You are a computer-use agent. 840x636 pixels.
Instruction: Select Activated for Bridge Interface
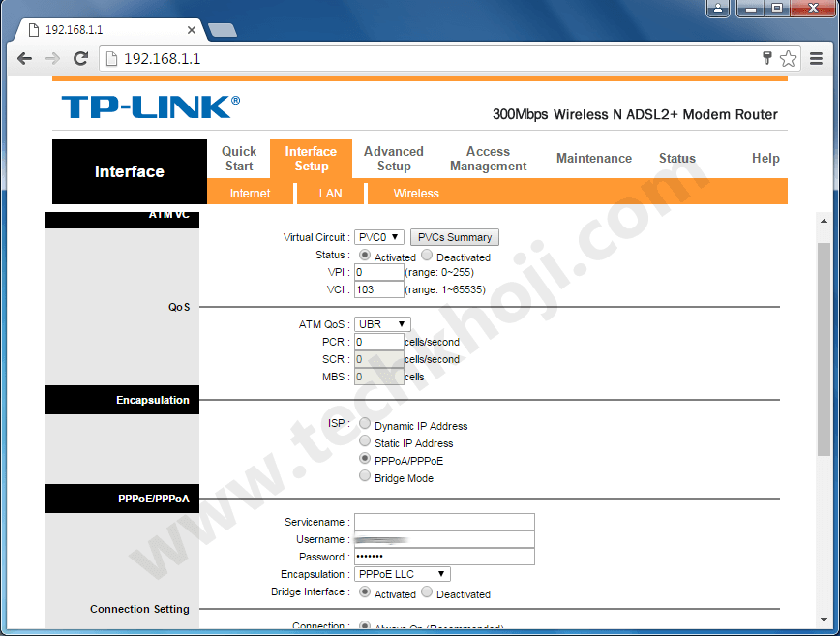point(365,592)
